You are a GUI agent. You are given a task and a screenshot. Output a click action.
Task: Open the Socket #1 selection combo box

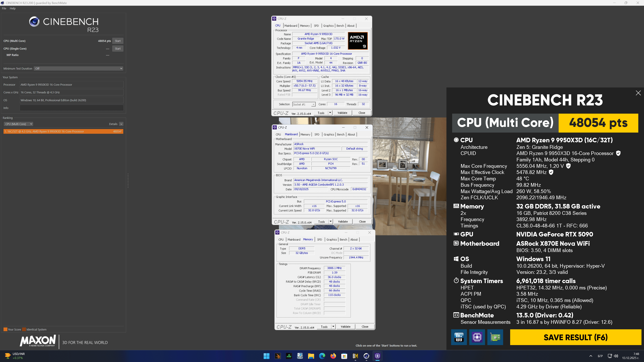point(304,104)
